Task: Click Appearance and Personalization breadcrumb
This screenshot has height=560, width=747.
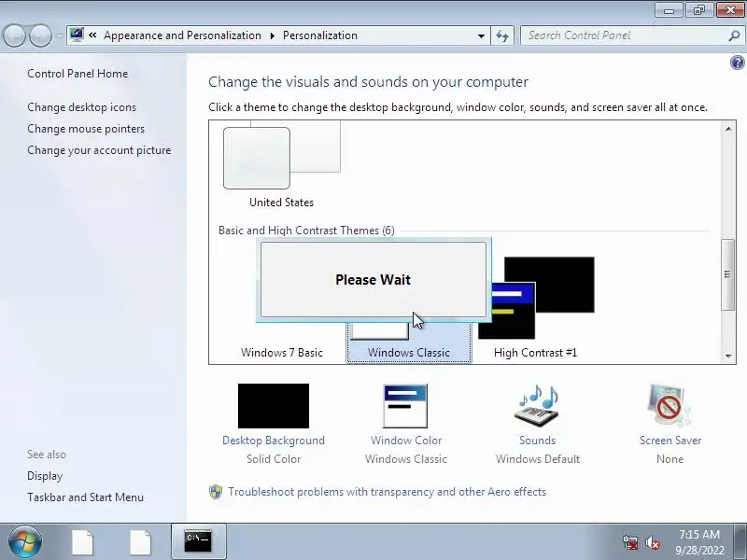Action: [x=182, y=35]
